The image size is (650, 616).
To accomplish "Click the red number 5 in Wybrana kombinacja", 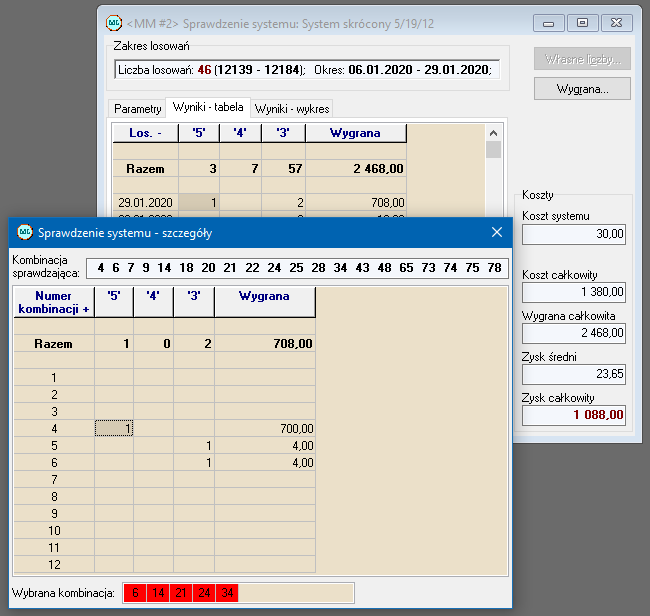I will pos(135,593).
